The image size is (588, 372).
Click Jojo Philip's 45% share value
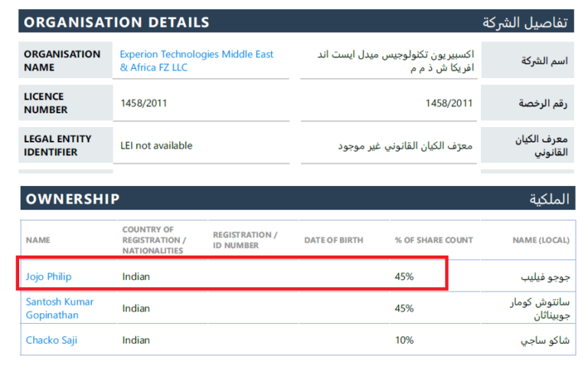click(x=404, y=276)
